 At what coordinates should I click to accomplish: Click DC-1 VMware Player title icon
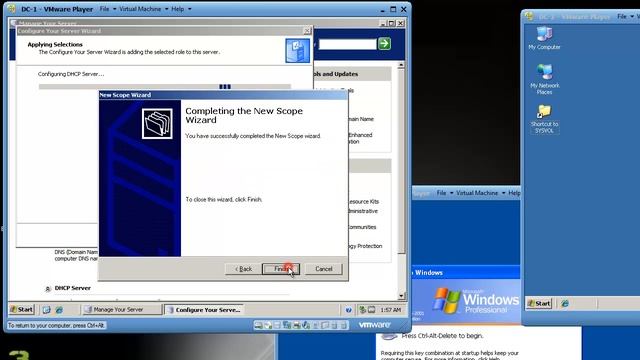12,9
